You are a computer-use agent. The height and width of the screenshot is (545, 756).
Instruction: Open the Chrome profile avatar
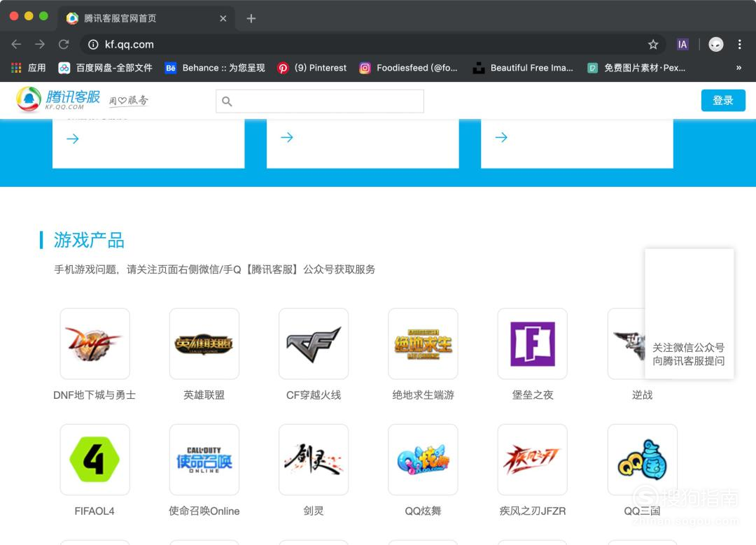point(716,44)
